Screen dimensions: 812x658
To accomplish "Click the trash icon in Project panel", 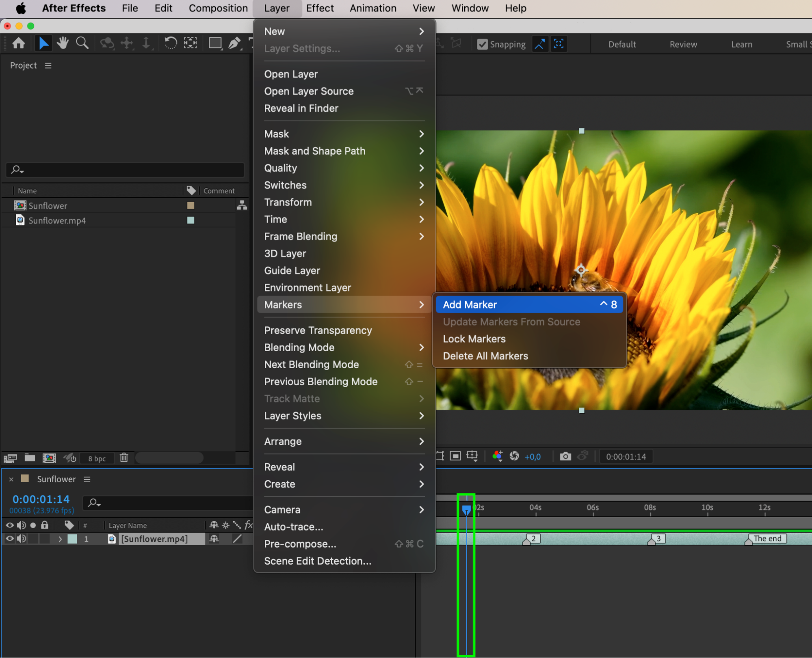I will [x=124, y=458].
